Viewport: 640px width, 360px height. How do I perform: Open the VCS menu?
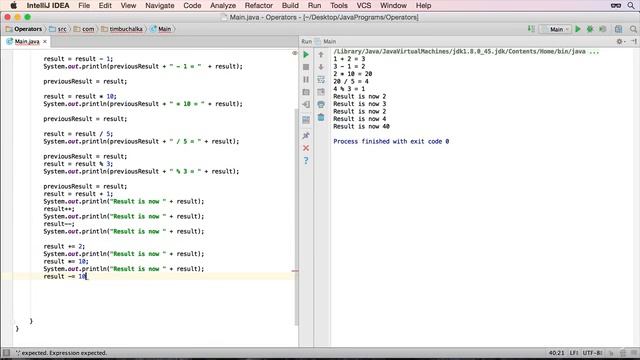click(364, 6)
